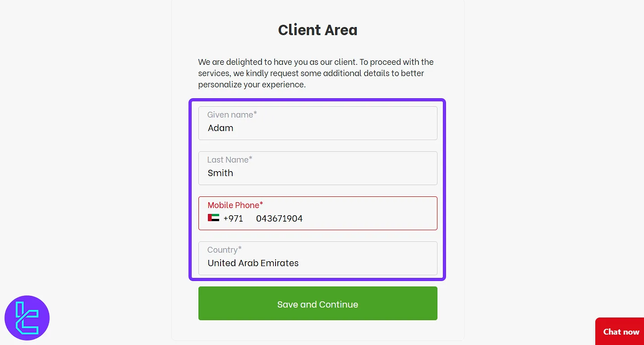Expand the Country dropdown field
644x345 pixels.
tap(317, 258)
